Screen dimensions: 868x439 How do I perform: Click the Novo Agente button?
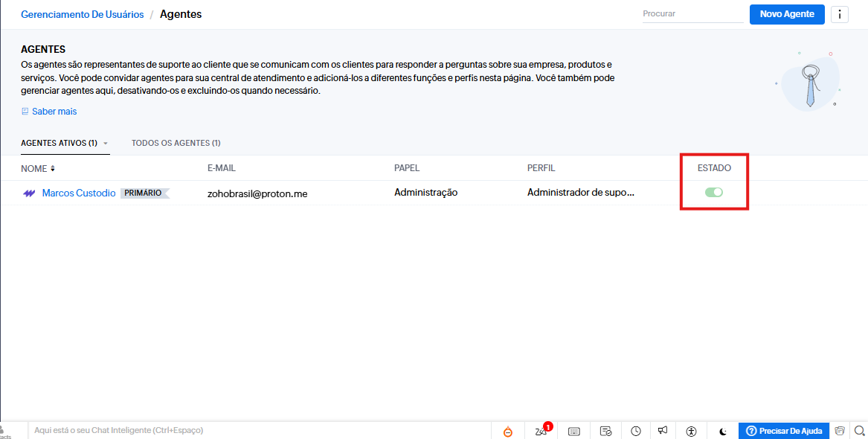787,14
